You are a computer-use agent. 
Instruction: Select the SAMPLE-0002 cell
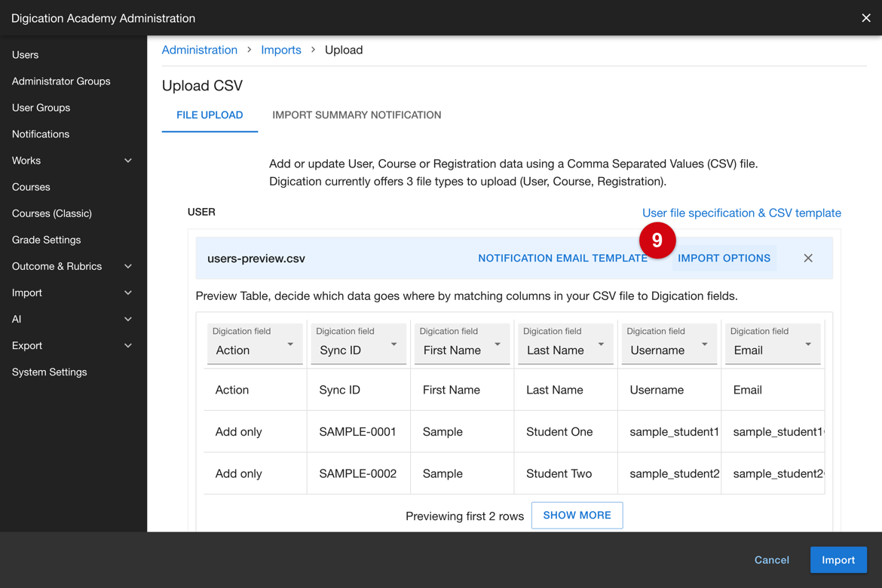tap(358, 473)
